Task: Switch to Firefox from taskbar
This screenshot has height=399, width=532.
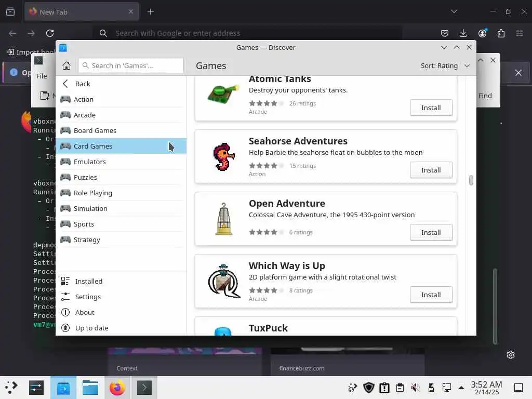Action: 117,388
